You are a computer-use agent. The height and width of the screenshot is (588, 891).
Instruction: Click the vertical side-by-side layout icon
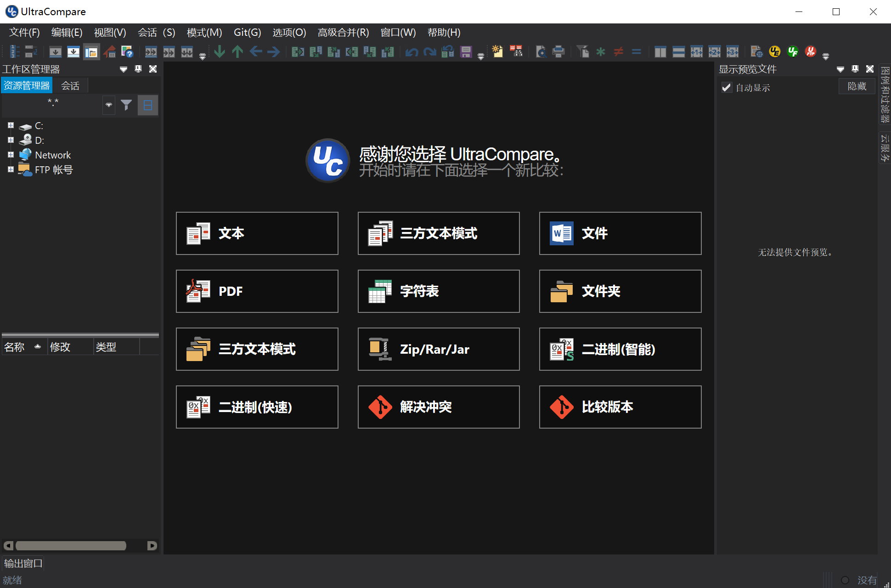[660, 51]
